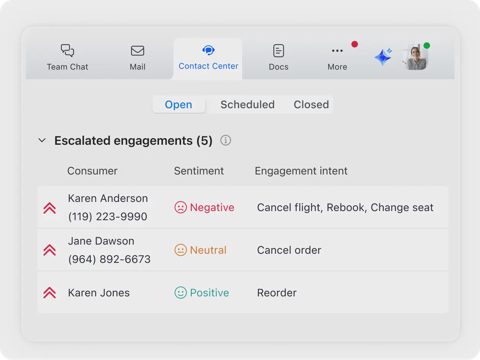The image size is (480, 360).
Task: Click the Mail envelope icon
Action: tap(137, 51)
